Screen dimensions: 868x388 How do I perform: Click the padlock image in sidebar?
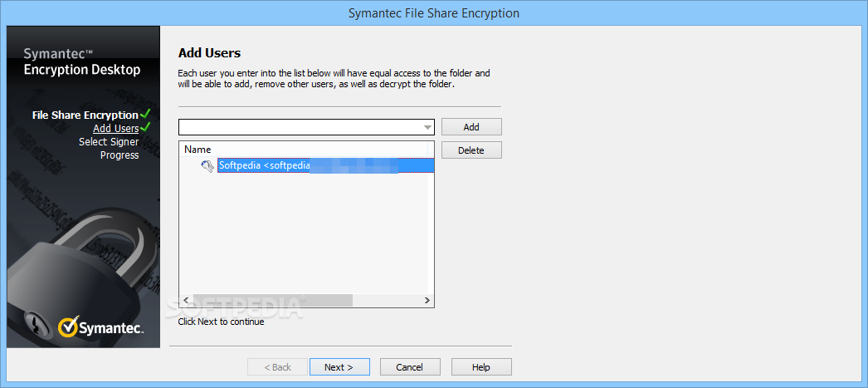[x=83, y=277]
